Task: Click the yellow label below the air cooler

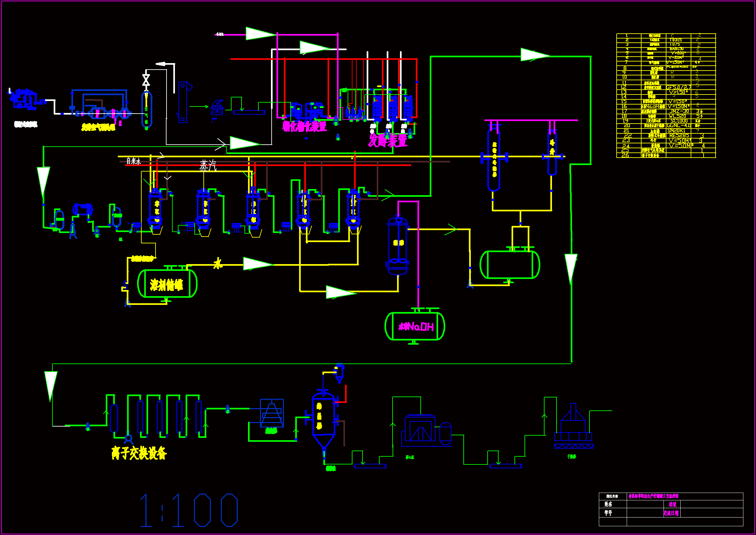Action: [98, 127]
